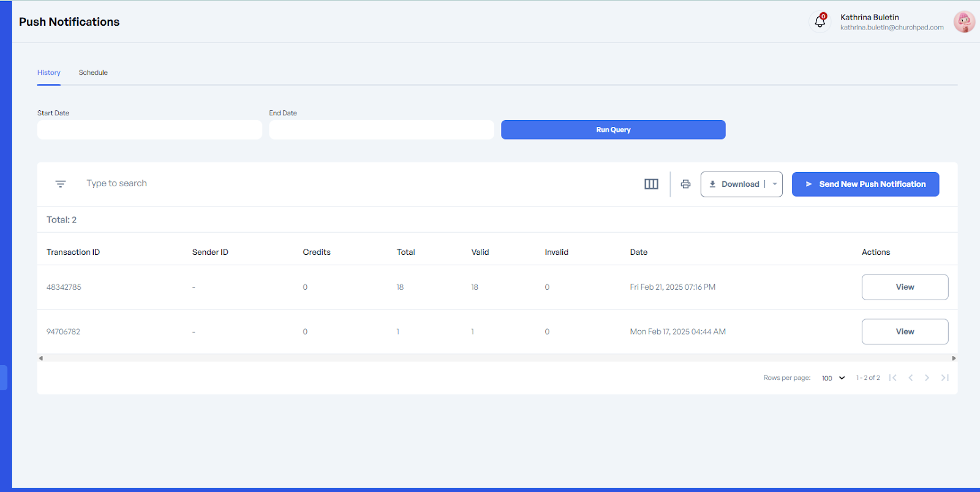Go to the next page arrow
This screenshot has width=980, height=492.
click(927, 378)
